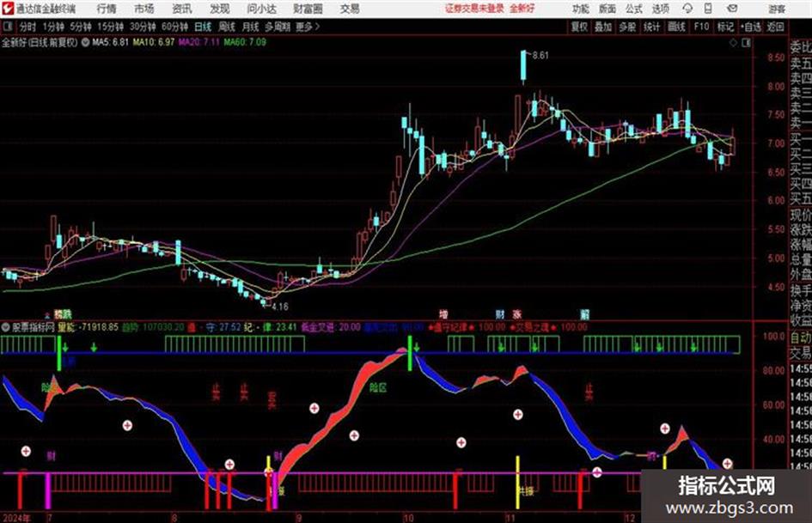Click the 4.16 low price label

[x=279, y=307]
